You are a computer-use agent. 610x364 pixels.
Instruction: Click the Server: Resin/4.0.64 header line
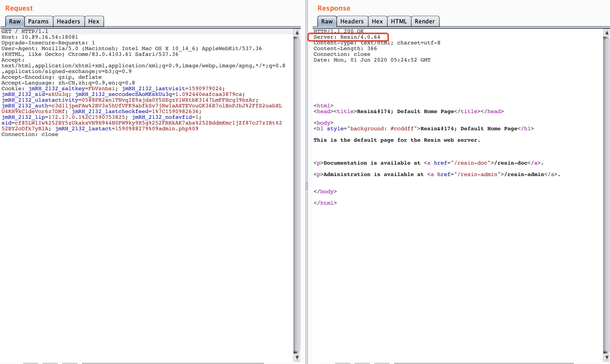point(347,37)
